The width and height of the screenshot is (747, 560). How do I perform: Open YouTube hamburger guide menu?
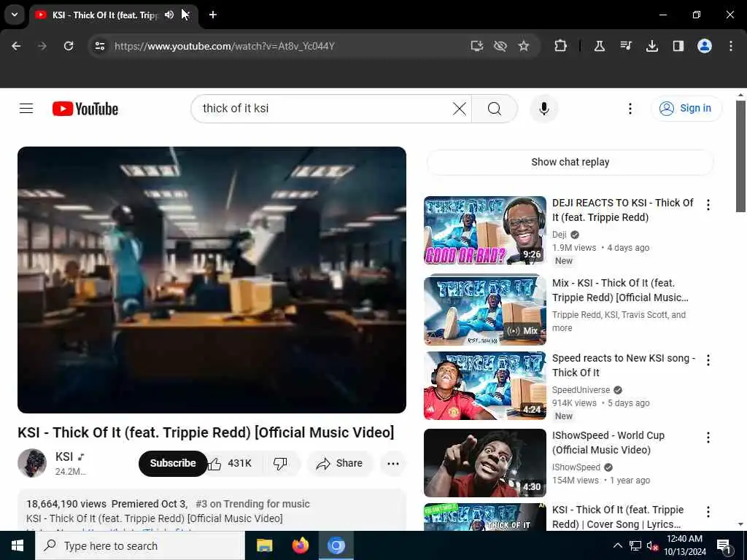pos(26,109)
